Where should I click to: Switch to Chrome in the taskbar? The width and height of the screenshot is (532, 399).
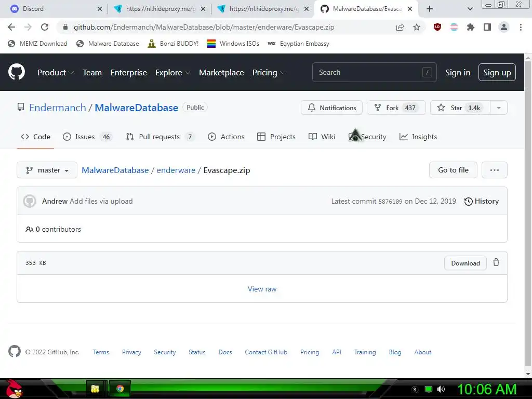[120, 389]
